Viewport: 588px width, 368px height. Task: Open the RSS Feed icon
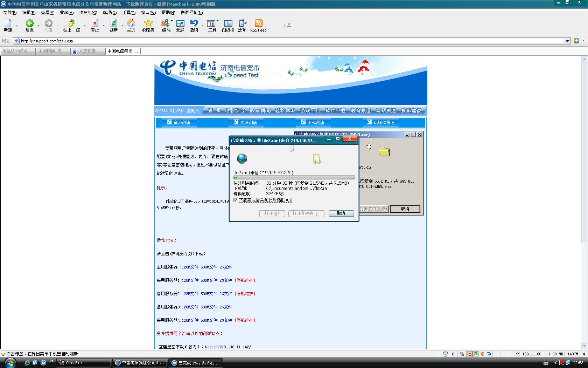pyautogui.click(x=258, y=25)
